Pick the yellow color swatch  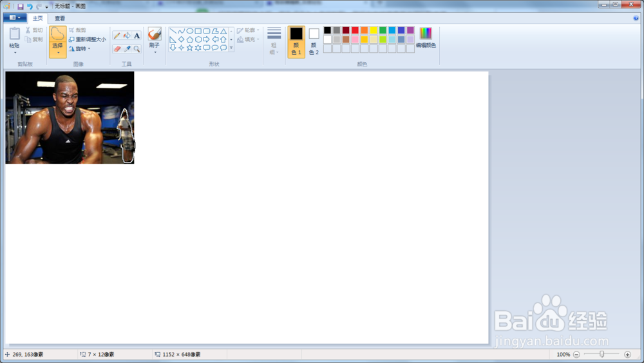tap(374, 30)
